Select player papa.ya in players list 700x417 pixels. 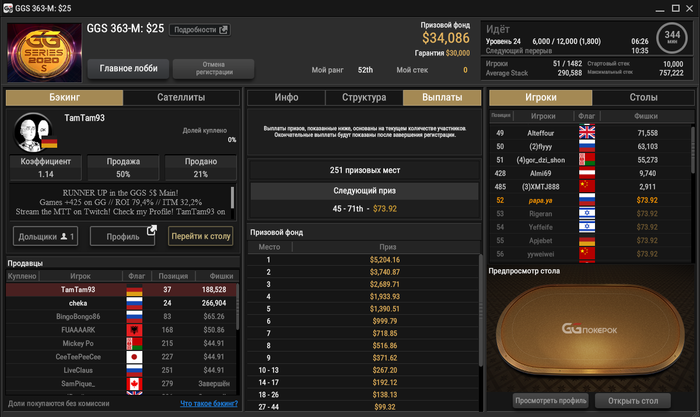click(x=590, y=200)
